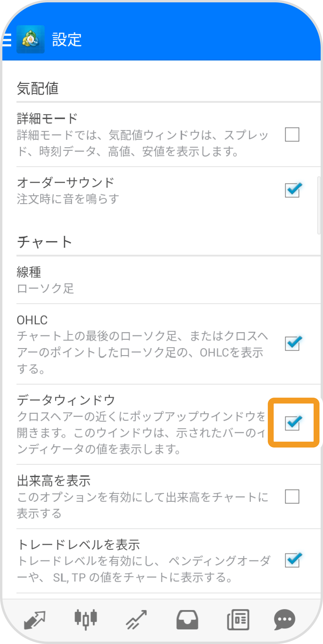Open the hamburger menu
Screen dimensions: 323x644
pos(6,40)
